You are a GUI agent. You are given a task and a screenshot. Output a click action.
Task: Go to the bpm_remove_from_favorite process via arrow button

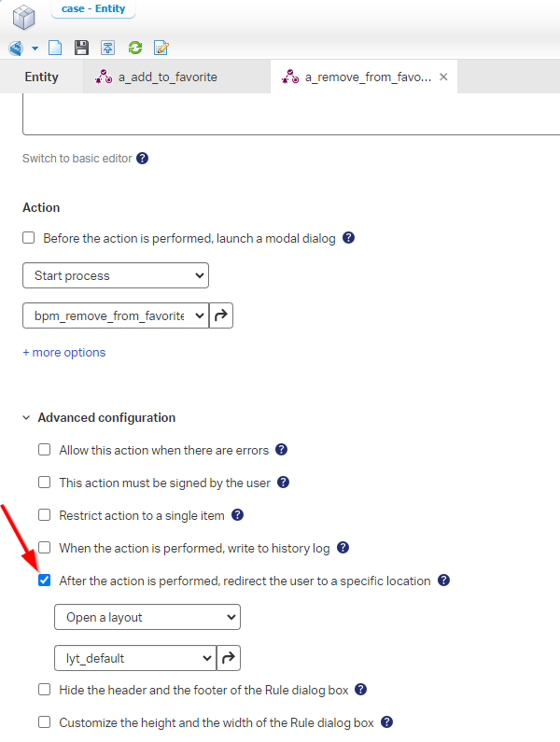click(221, 316)
